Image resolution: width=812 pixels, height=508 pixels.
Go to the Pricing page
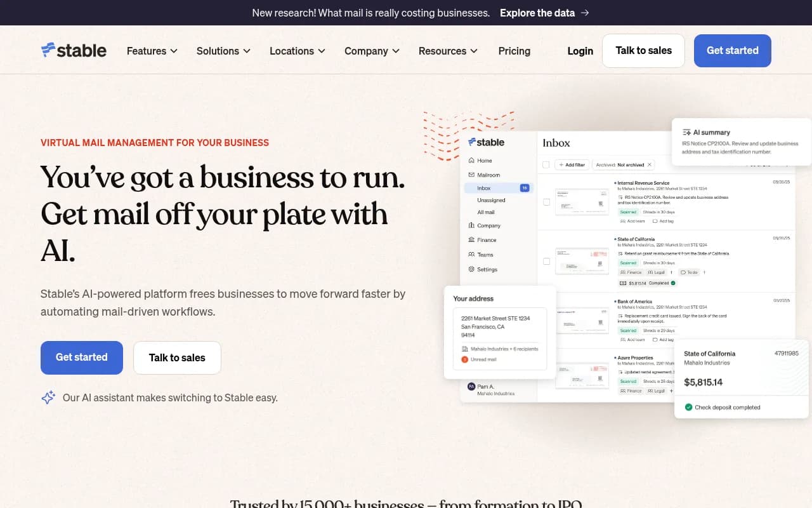(x=514, y=51)
